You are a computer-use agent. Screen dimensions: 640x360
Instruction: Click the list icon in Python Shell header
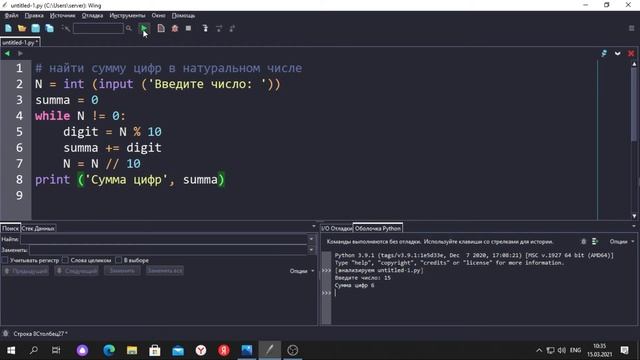pos(595,242)
